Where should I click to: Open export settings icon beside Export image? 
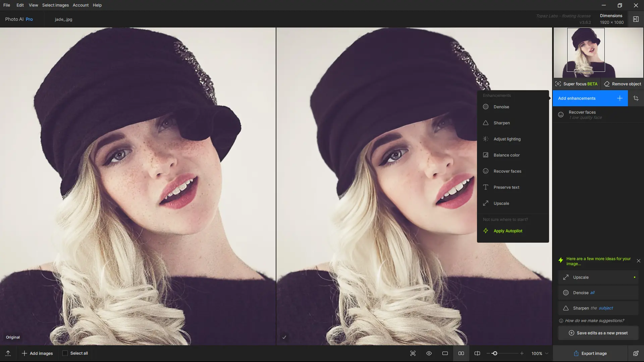(636, 353)
